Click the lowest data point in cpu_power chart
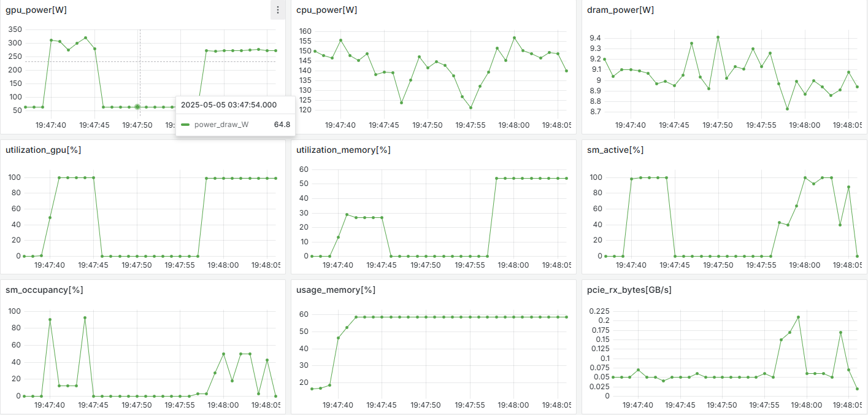Screen dimensions: 868x415 470,108
